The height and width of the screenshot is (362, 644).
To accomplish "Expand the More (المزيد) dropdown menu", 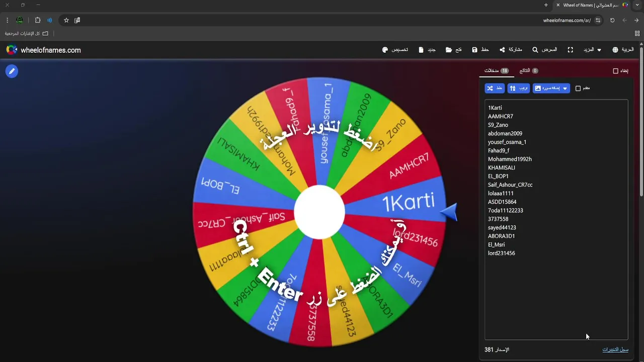I will [x=592, y=50].
